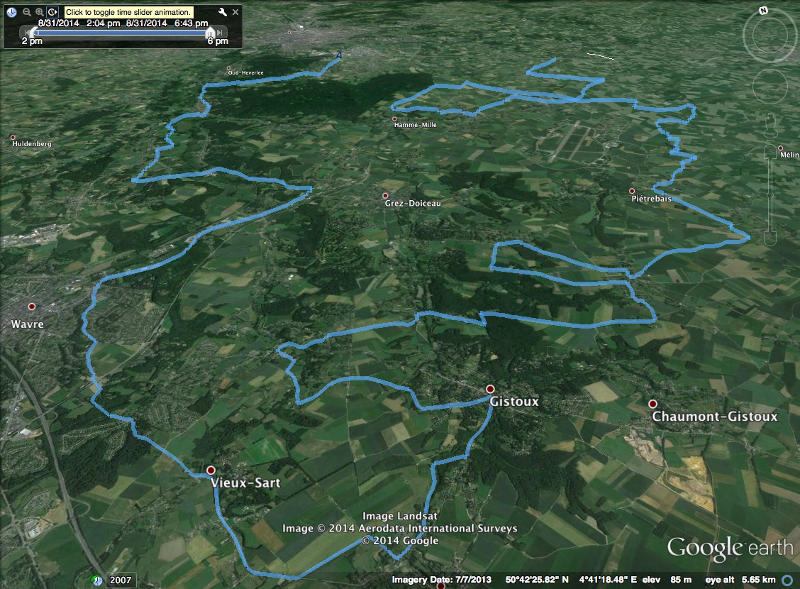800x589 pixels.
Task: Click the Grez-Doiceau place label
Action: coord(412,203)
